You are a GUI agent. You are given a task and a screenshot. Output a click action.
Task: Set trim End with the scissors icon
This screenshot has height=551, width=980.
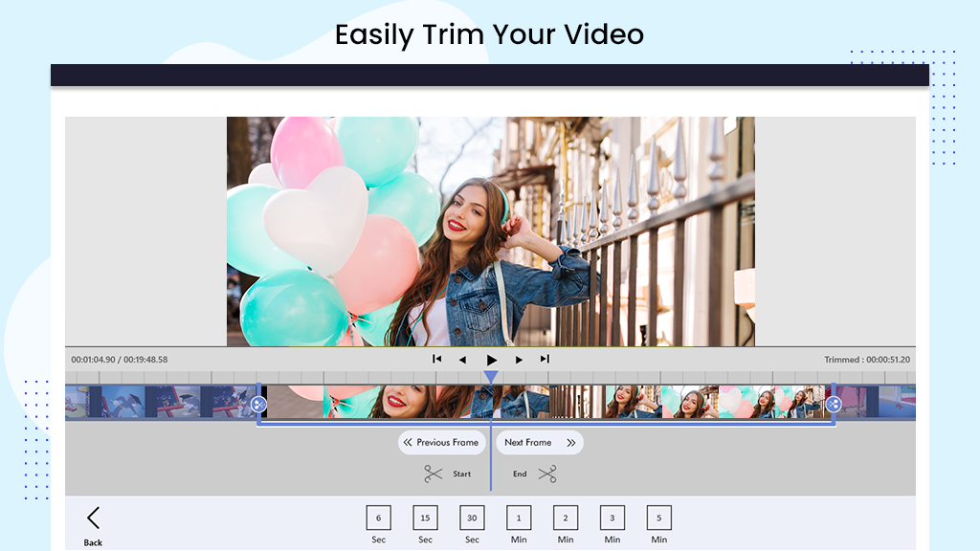pyautogui.click(x=547, y=474)
